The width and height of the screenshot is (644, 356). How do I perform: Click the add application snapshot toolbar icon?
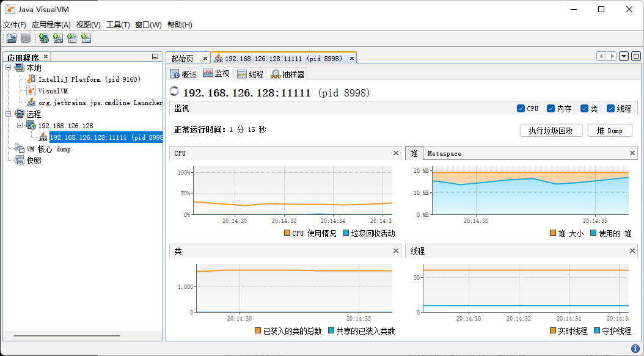(86, 38)
